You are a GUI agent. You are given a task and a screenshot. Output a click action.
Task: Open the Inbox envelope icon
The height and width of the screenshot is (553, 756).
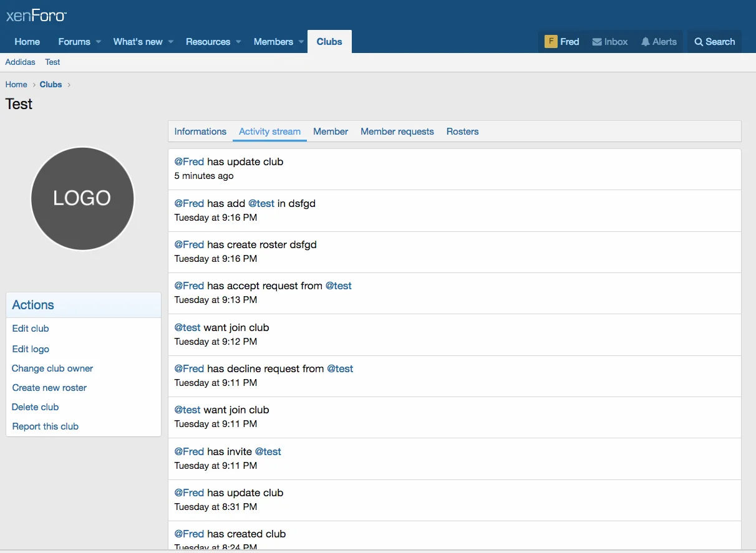coord(597,42)
